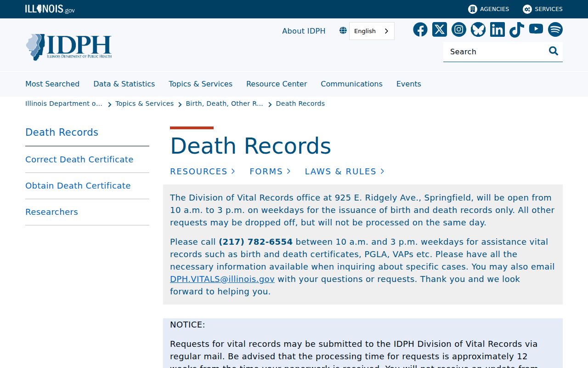Open IDPH Instagram icon
Screen dimensions: 588x368
pyautogui.click(x=459, y=29)
